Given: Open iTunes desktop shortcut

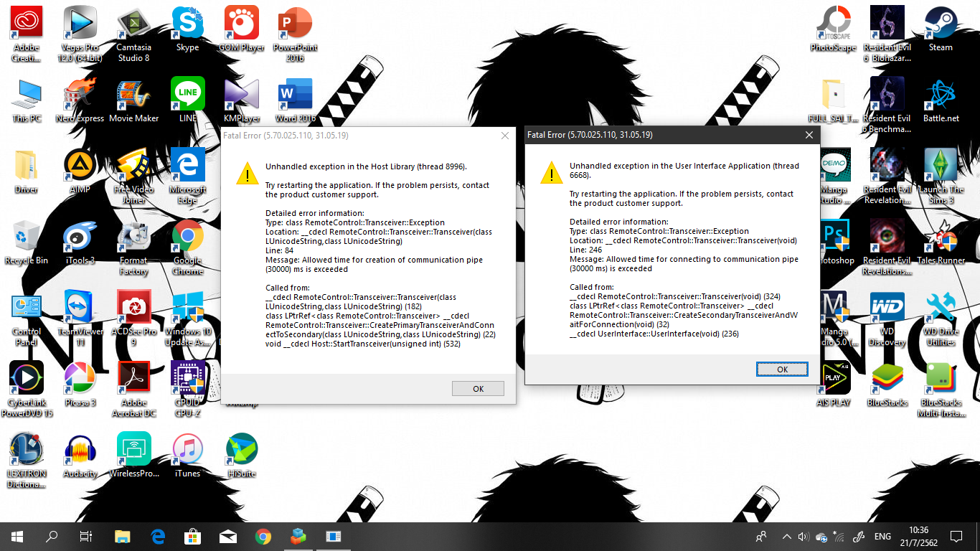Looking at the screenshot, I should pyautogui.click(x=188, y=455).
